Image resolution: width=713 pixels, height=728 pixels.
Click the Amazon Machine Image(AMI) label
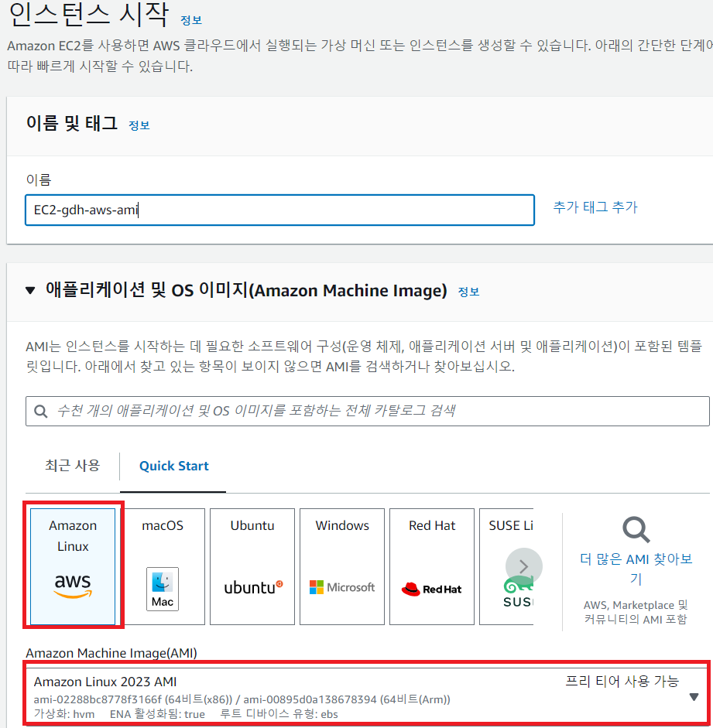[x=111, y=653]
